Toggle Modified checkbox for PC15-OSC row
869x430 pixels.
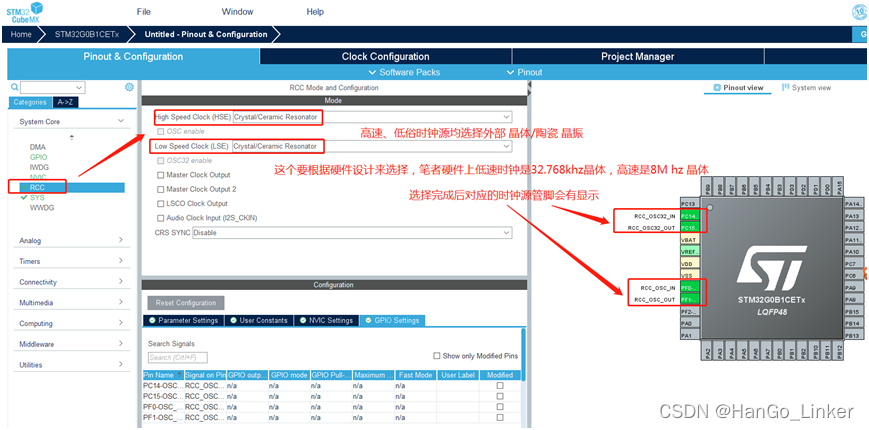click(x=500, y=396)
